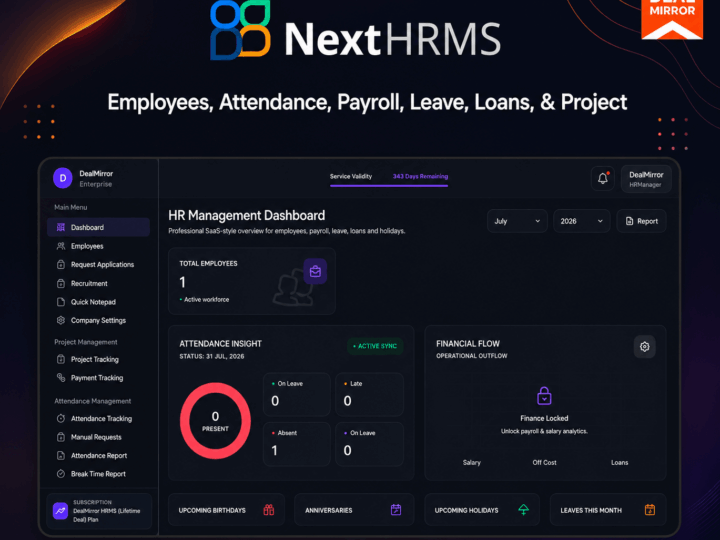Open the DealMirror HRManager profile menu
This screenshot has height=540, width=720.
[646, 179]
